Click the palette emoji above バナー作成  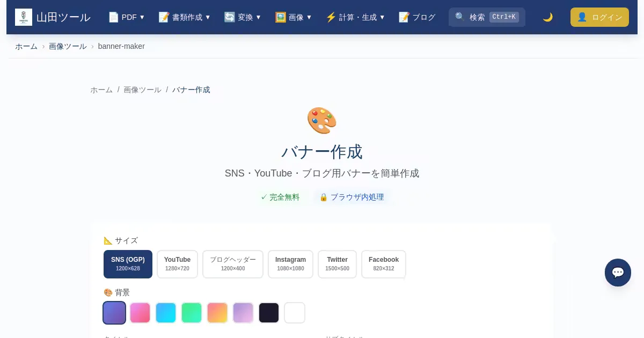click(x=321, y=121)
